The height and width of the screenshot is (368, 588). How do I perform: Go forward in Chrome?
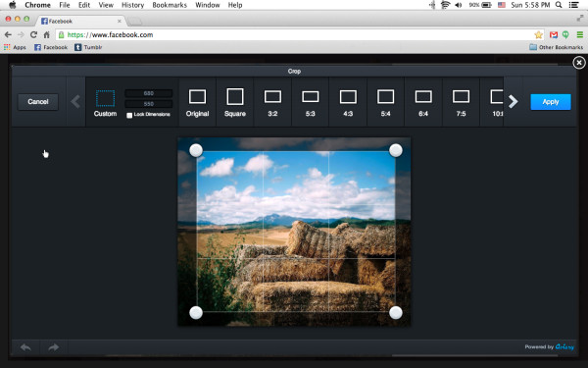21,35
